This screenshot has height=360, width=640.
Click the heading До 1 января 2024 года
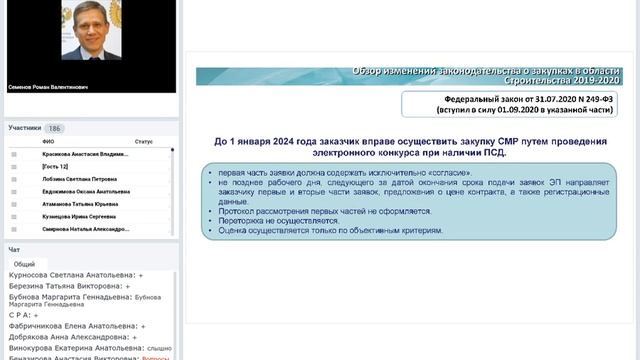point(410,147)
